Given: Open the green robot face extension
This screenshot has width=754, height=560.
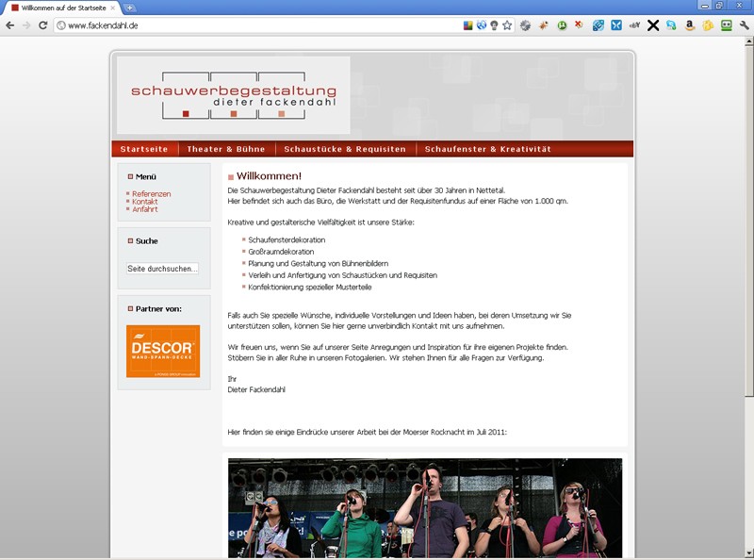Looking at the screenshot, I should (x=726, y=25).
